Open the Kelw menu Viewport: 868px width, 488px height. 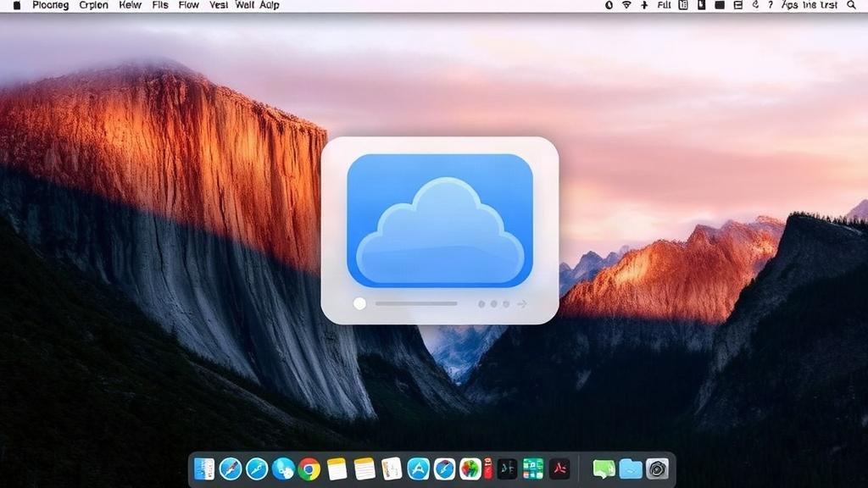coord(130,5)
